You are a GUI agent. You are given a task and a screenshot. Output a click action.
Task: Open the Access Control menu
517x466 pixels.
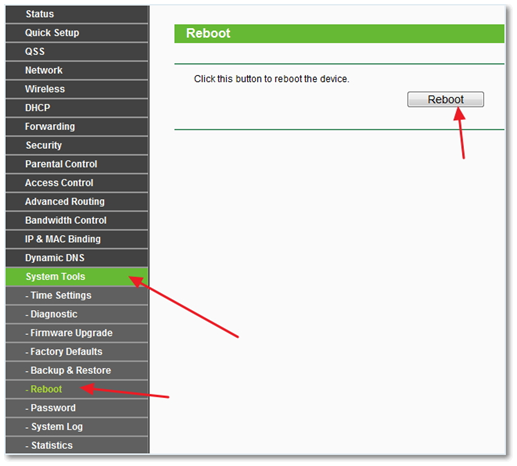click(77, 183)
